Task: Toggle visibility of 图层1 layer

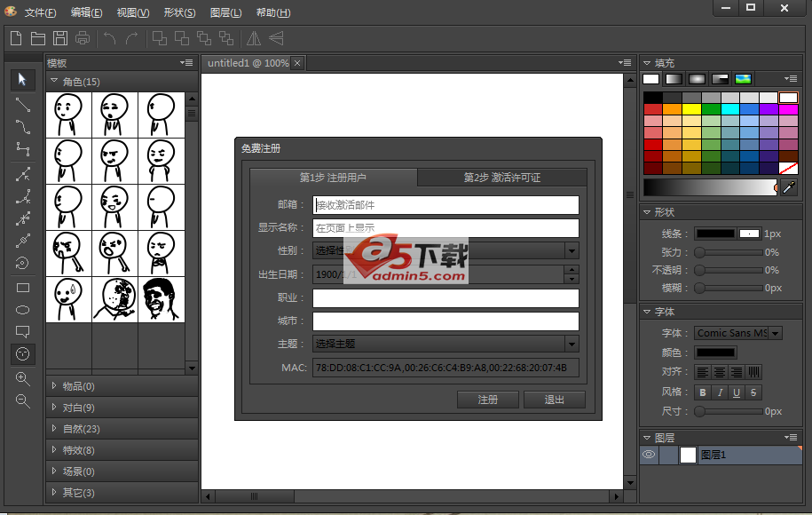Action: pyautogui.click(x=649, y=455)
